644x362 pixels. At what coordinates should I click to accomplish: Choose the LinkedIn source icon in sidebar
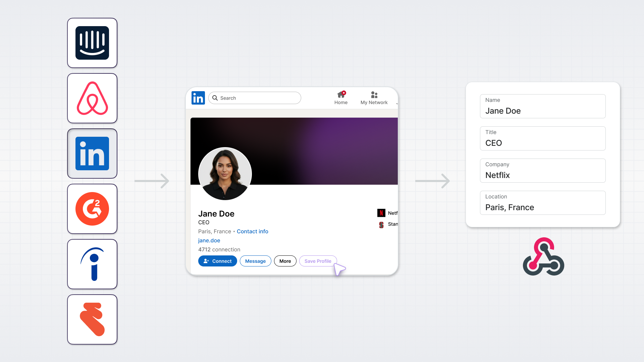coord(92,154)
